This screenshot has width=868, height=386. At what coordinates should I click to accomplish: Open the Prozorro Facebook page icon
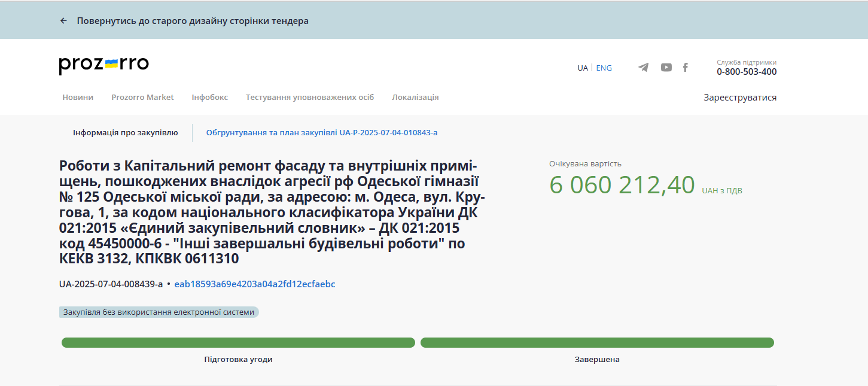(686, 68)
